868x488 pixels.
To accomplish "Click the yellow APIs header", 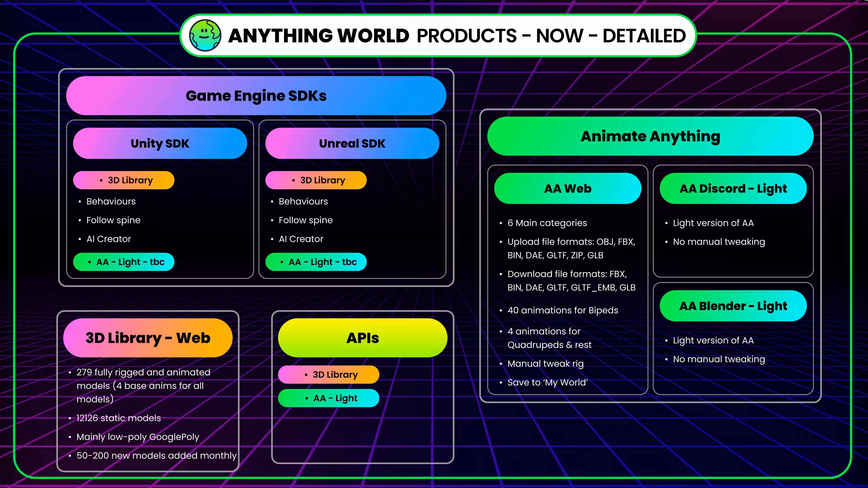I will [363, 338].
